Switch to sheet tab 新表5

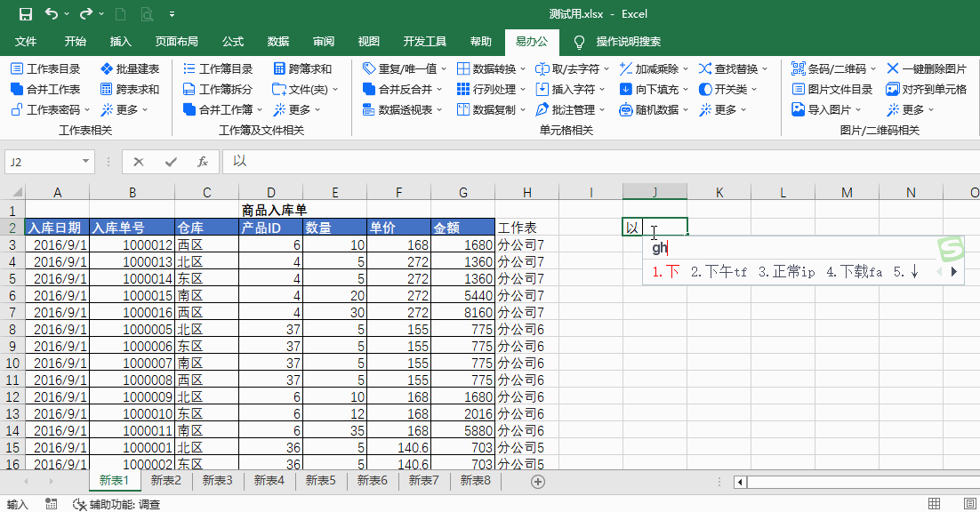(321, 481)
